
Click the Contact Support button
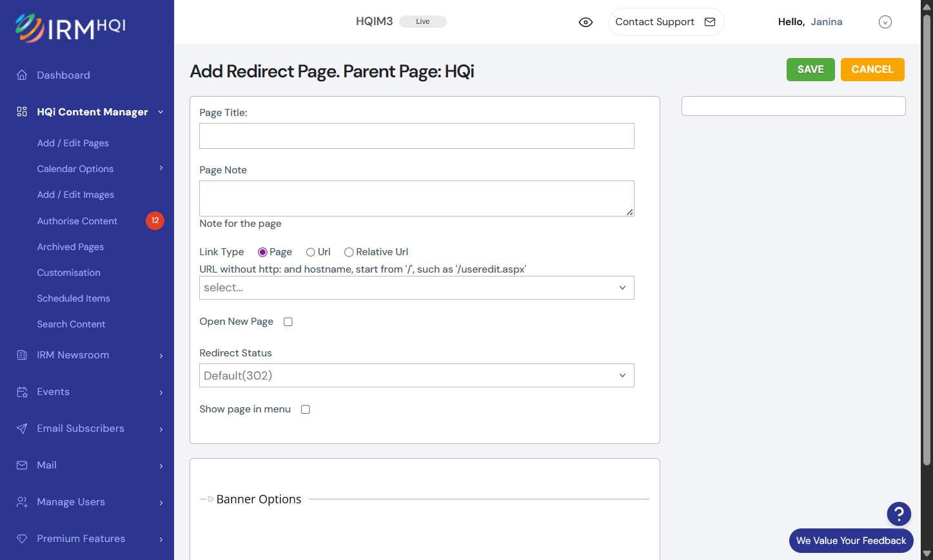click(x=666, y=22)
